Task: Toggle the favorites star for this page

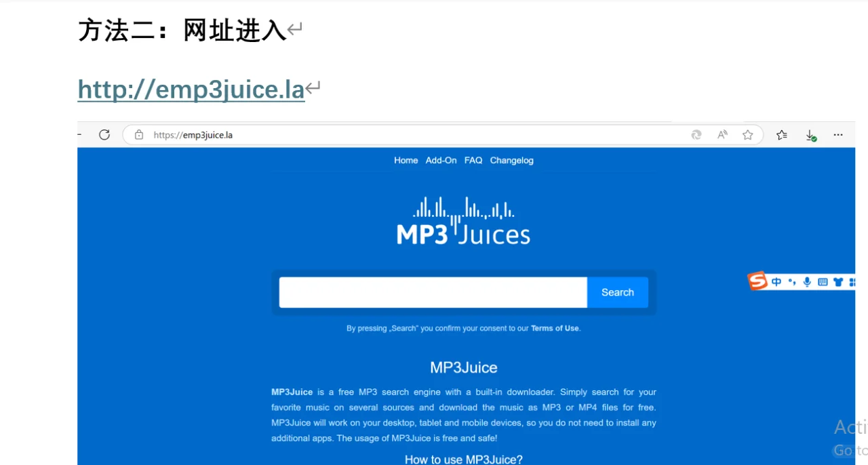Action: [x=747, y=134]
